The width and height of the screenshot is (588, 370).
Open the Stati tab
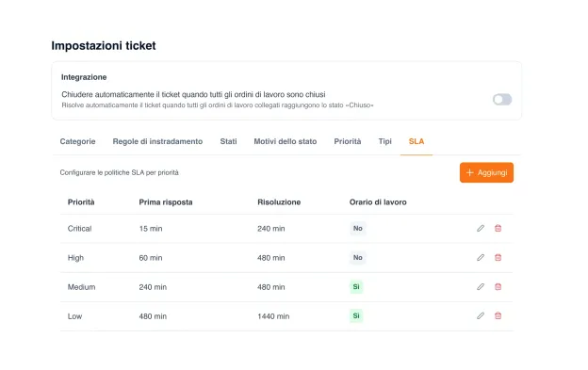click(x=228, y=141)
